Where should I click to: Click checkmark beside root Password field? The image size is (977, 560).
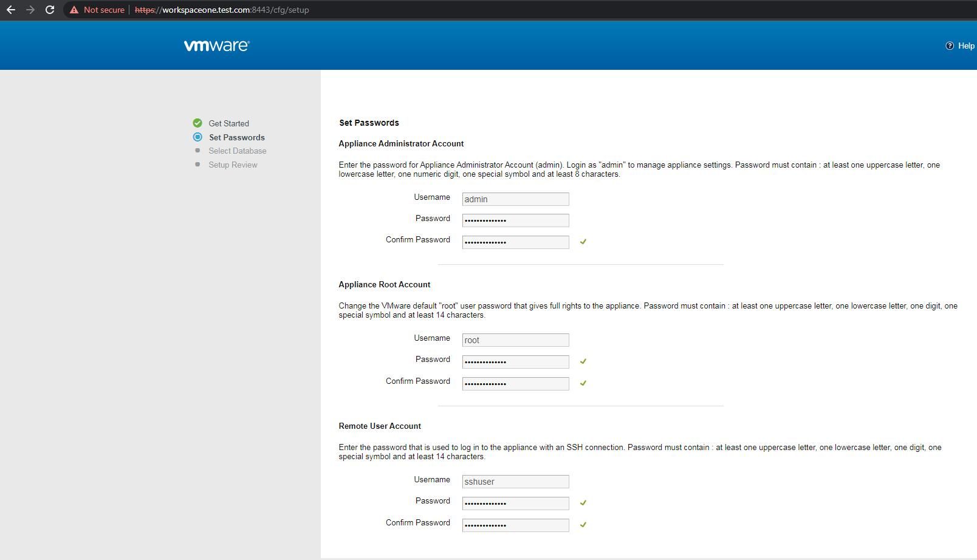point(583,361)
